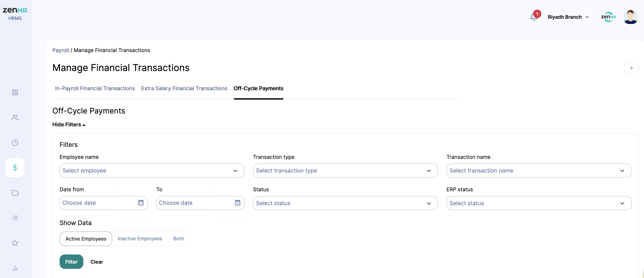Open the clock attendance icon in sidebar
Screen dimensions: 644x278
pos(15,143)
